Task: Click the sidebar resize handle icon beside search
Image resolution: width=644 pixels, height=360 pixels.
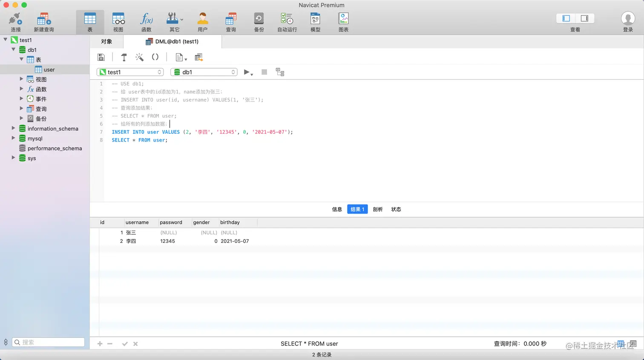Action: [x=6, y=342]
